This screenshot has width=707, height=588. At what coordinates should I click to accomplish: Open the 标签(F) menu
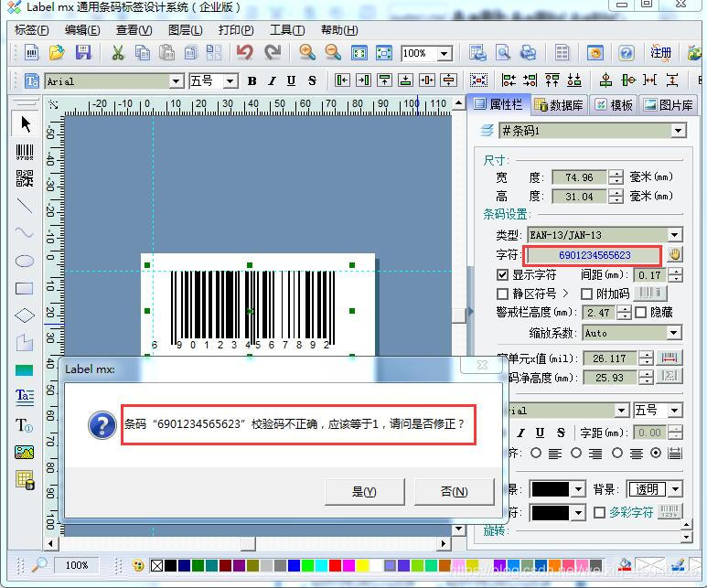click(32, 30)
